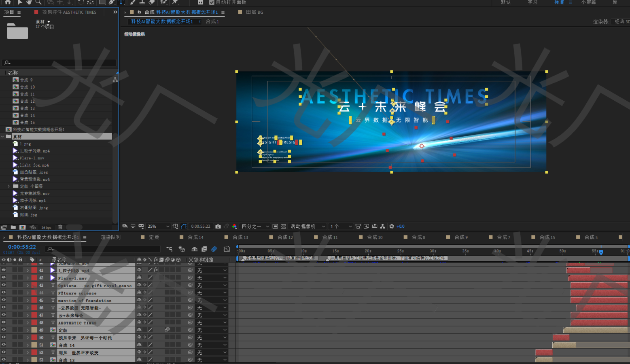Screen dimensions: 630x364
Task: Delete selected item with trash icon
Action: point(60,227)
